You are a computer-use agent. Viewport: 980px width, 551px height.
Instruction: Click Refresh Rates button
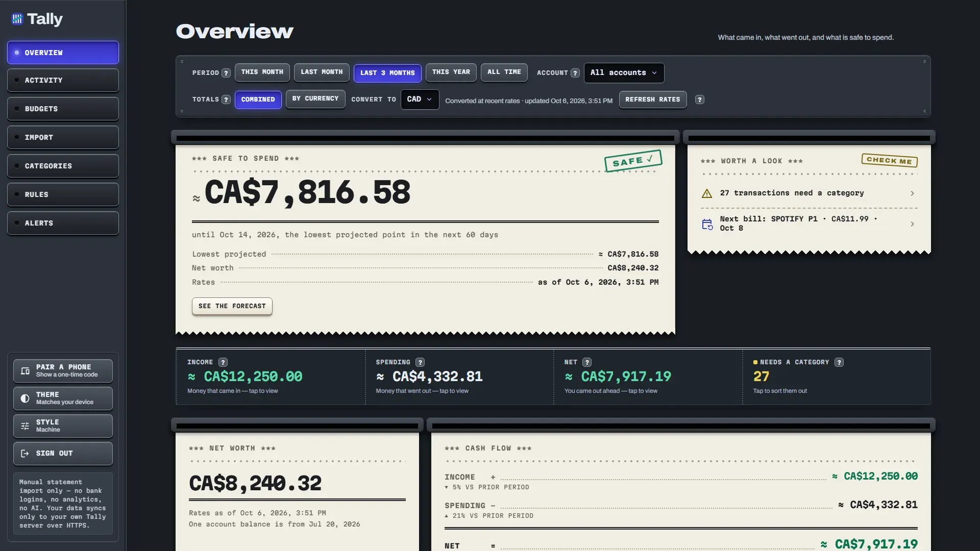pos(653,99)
